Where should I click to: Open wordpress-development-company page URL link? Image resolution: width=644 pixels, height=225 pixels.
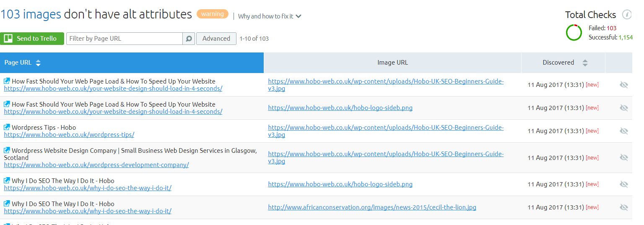tap(96, 165)
